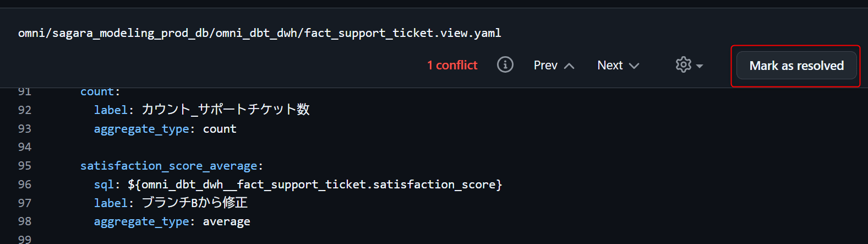Place cursor on the sql satisfaction_score expression
868x244 pixels.
point(315,185)
